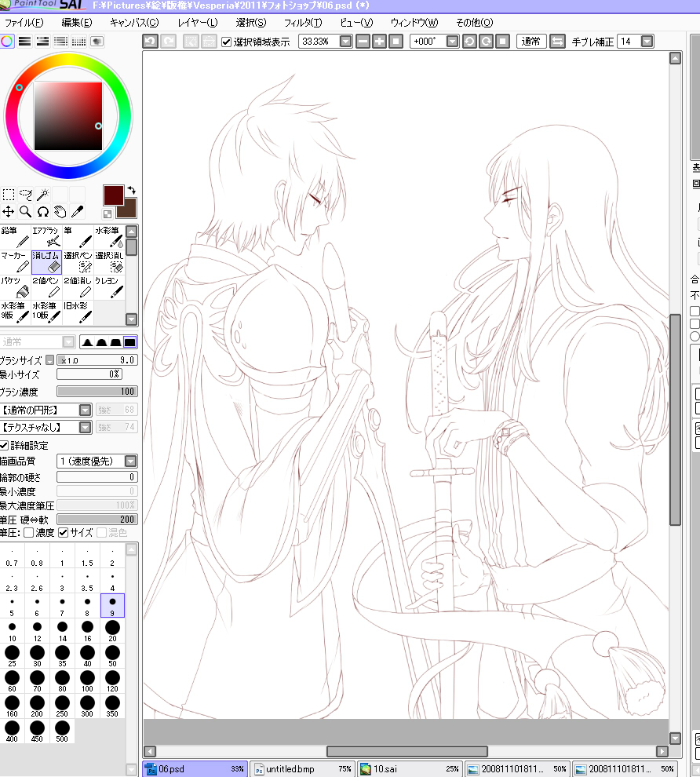Click the zoom in plus button
Image resolution: width=700 pixels, height=777 pixels.
point(380,42)
